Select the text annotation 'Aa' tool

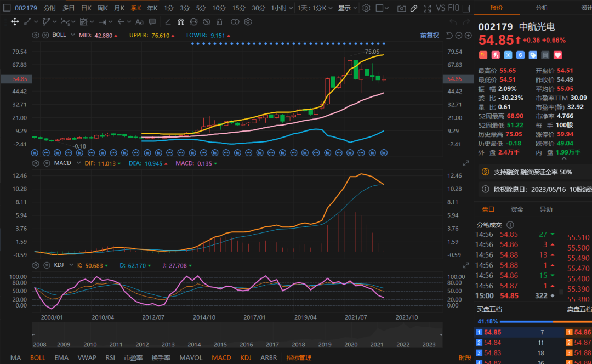tap(139, 22)
